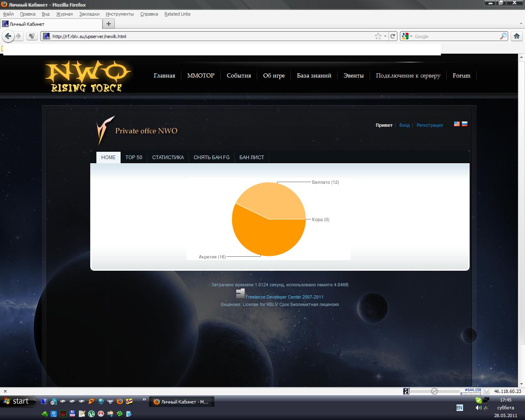Switch to the TOP 50 tab
The width and height of the screenshot is (525, 420).
[134, 157]
